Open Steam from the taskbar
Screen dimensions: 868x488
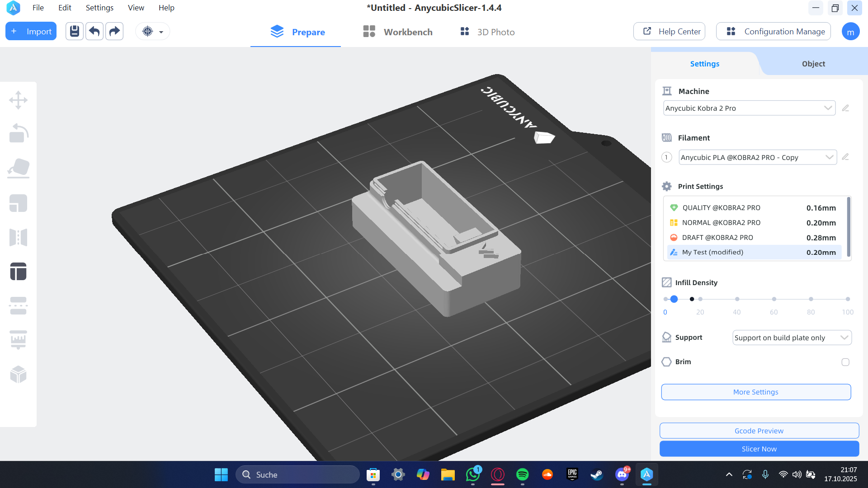tap(597, 474)
